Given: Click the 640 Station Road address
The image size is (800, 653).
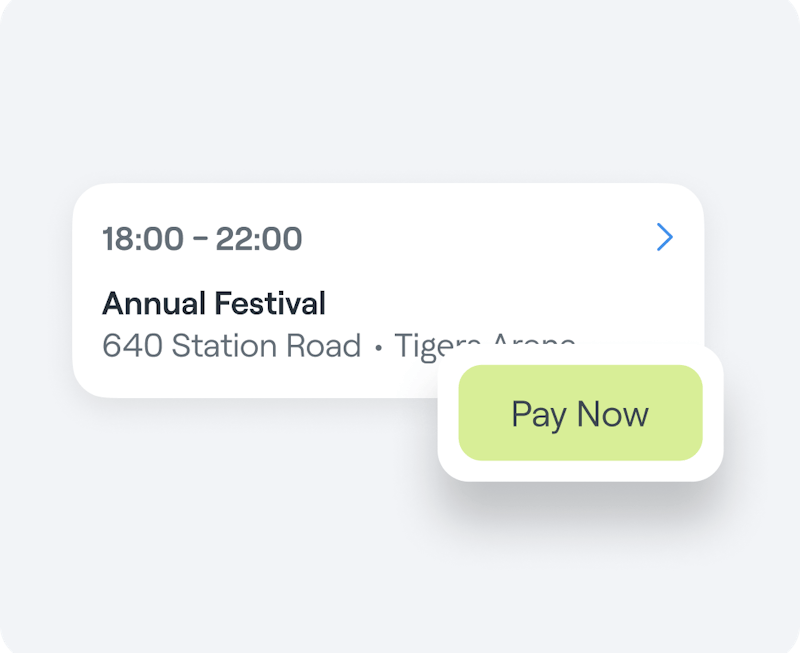Looking at the screenshot, I should coord(231,346).
